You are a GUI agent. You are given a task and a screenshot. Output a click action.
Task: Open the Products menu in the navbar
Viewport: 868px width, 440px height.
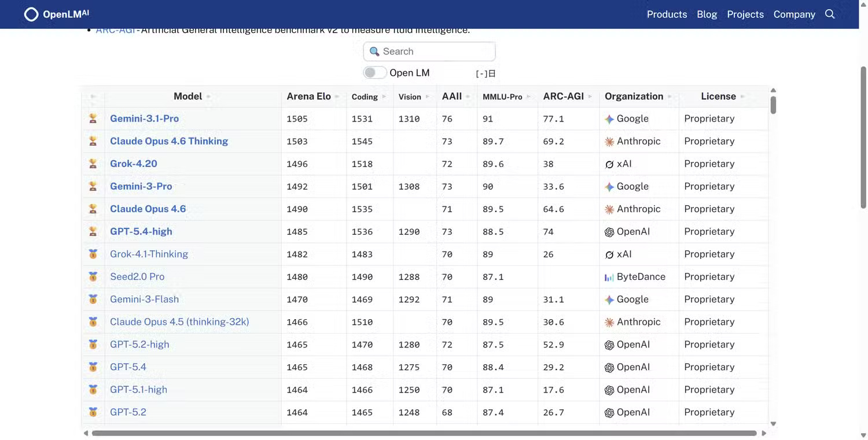coord(667,14)
